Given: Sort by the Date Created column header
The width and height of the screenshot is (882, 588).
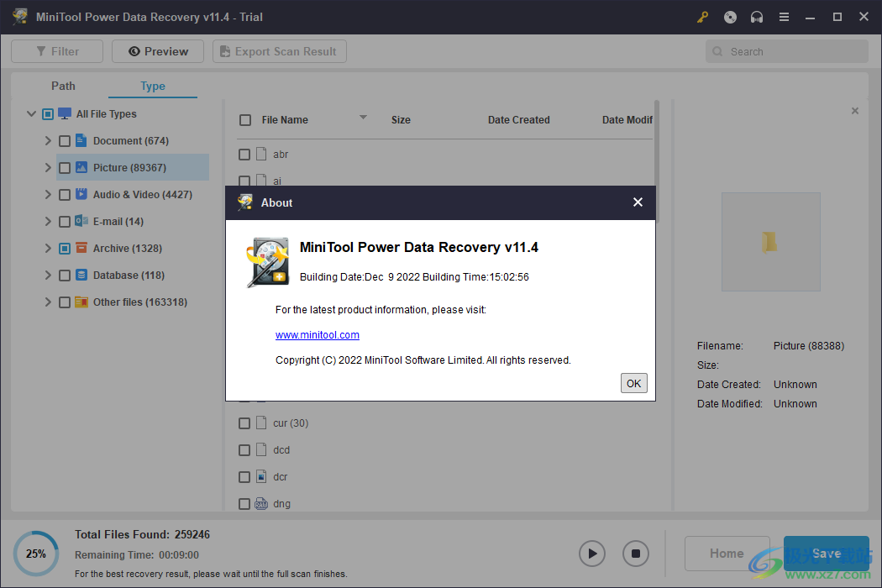Looking at the screenshot, I should tap(518, 120).
